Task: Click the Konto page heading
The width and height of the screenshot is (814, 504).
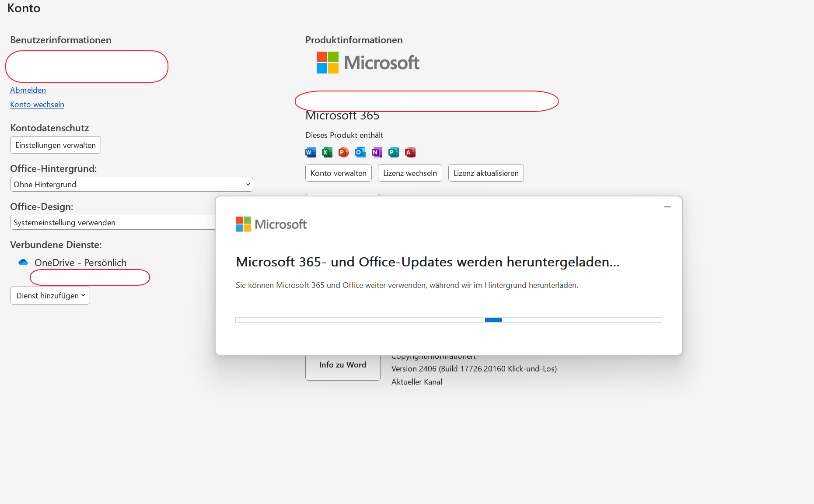Action: pyautogui.click(x=24, y=8)
